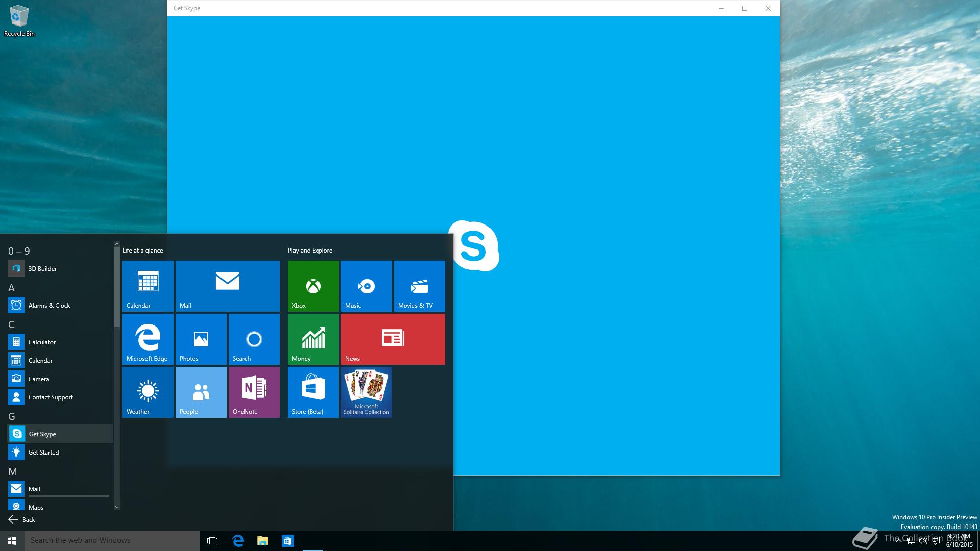
Task: Go Back from the all apps list
Action: coord(22,519)
